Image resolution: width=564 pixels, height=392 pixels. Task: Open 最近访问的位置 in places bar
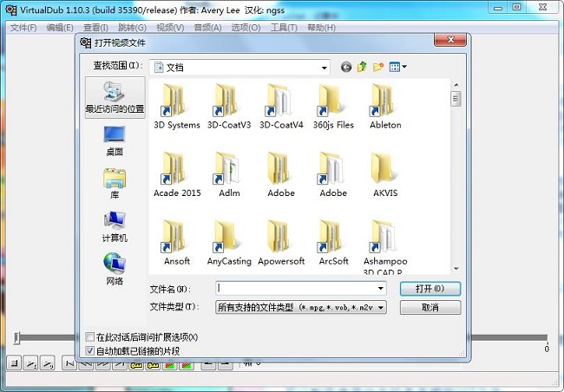(x=115, y=97)
